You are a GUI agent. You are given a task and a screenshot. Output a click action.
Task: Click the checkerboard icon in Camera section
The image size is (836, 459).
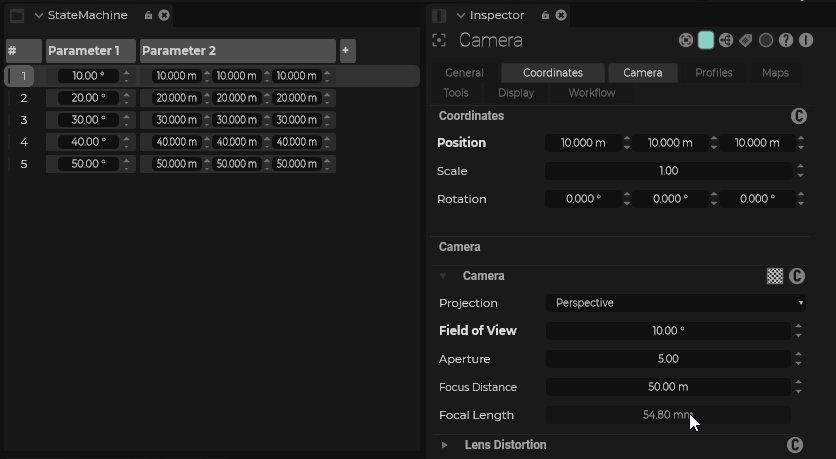click(x=775, y=276)
